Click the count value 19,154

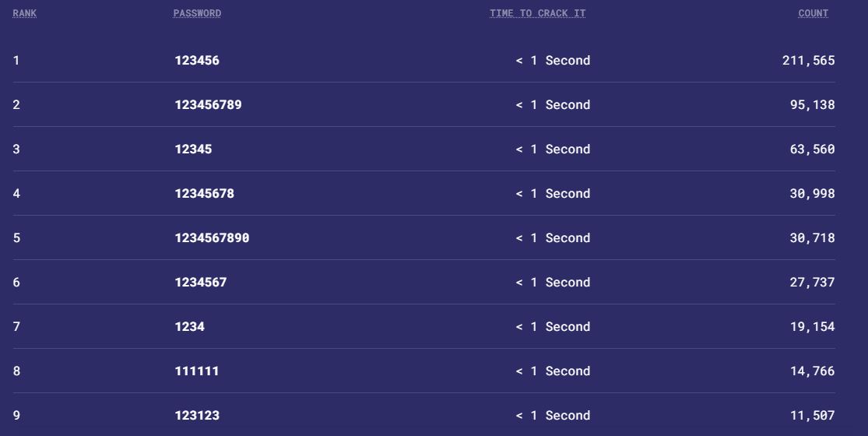coord(812,327)
